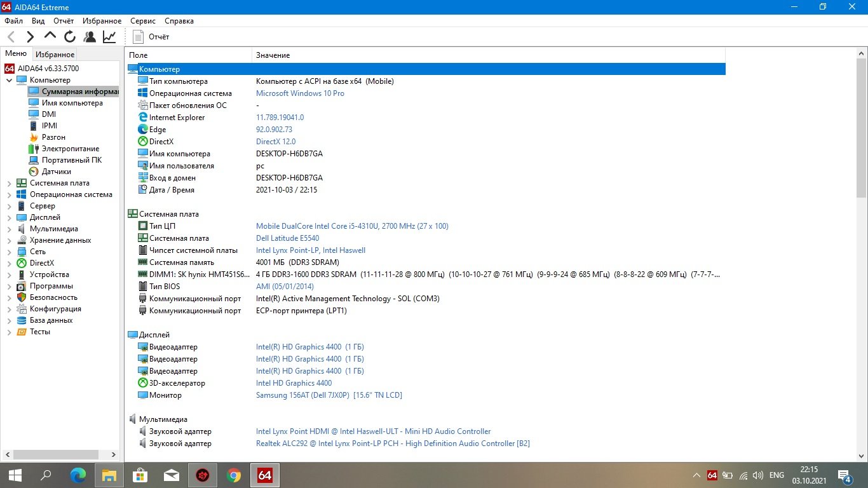Open Google Chrome from the taskbar
This screenshot has width=868, height=488.
tap(233, 475)
